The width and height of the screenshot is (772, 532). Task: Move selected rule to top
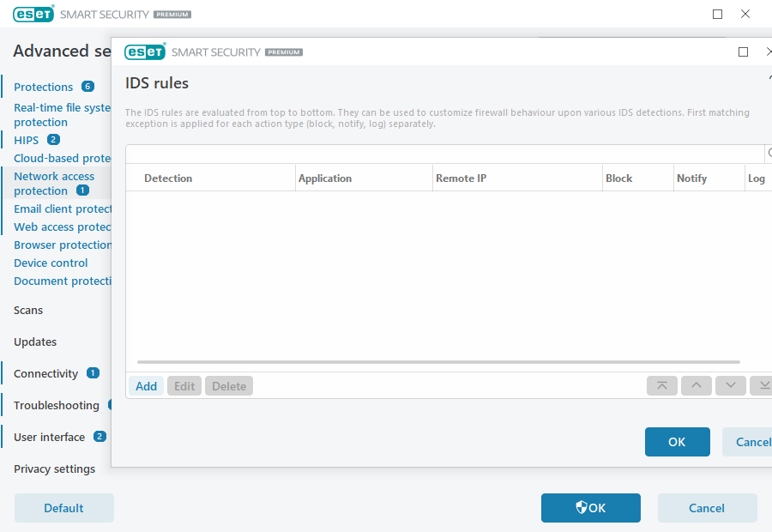click(x=661, y=386)
